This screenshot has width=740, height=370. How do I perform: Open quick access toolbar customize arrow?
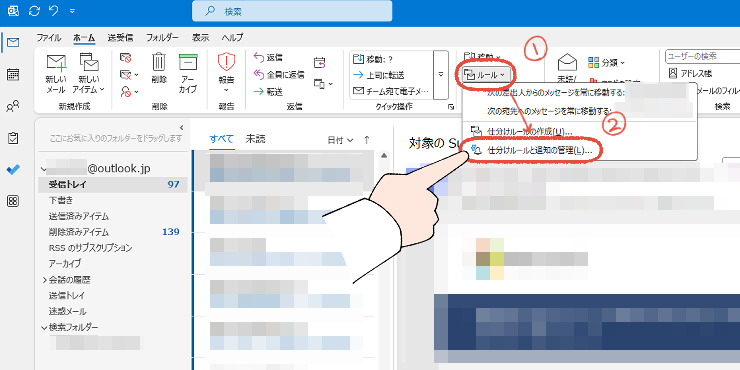coord(72,11)
